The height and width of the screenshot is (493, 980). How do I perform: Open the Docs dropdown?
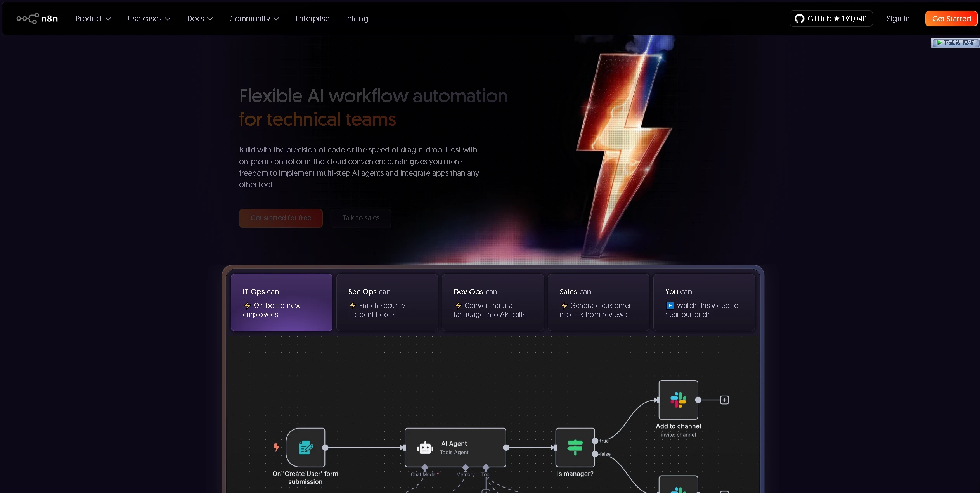(x=200, y=19)
